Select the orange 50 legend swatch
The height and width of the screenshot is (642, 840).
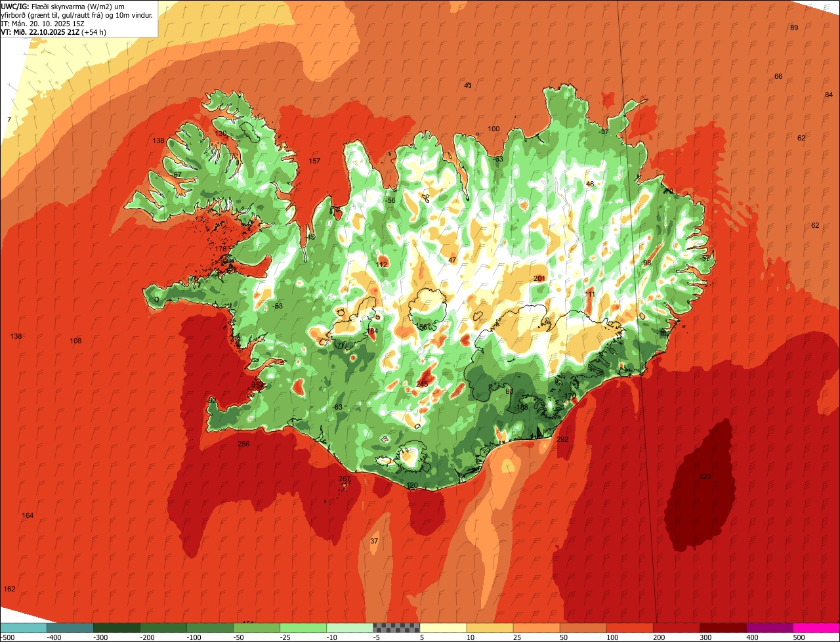582,628
